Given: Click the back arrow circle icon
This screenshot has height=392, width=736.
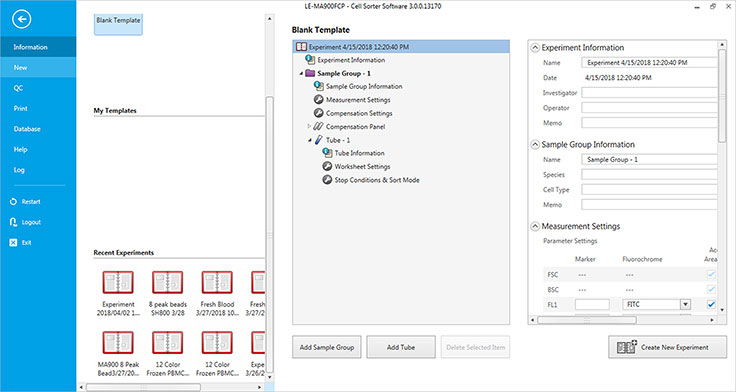Looking at the screenshot, I should (x=22, y=19).
